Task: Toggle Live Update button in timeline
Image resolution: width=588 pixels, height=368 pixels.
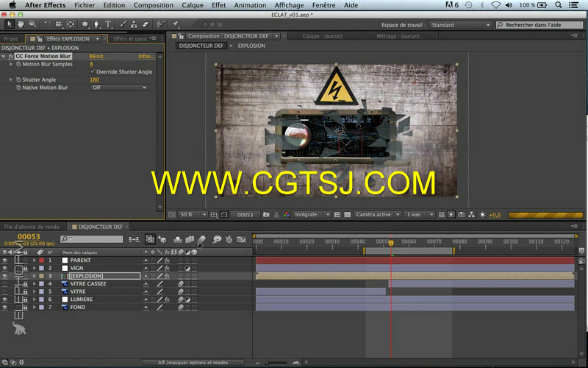Action: [x=150, y=239]
